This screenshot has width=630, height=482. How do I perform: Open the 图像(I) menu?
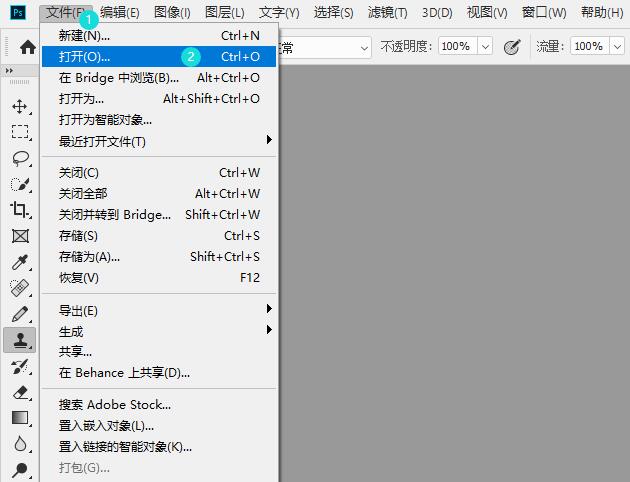pos(172,13)
